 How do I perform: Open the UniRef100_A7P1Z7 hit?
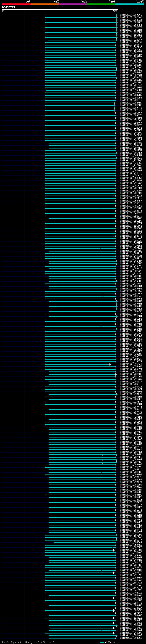pyautogui.click(x=131, y=349)
